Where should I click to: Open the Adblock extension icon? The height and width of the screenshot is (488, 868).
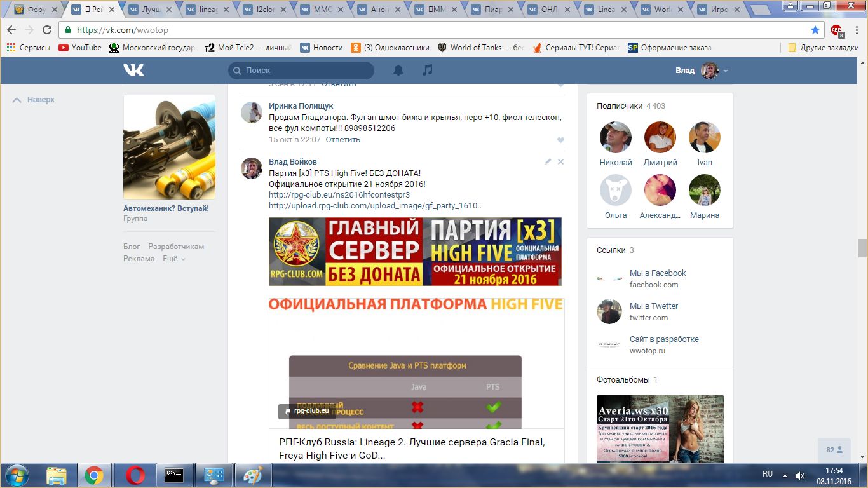(x=837, y=30)
